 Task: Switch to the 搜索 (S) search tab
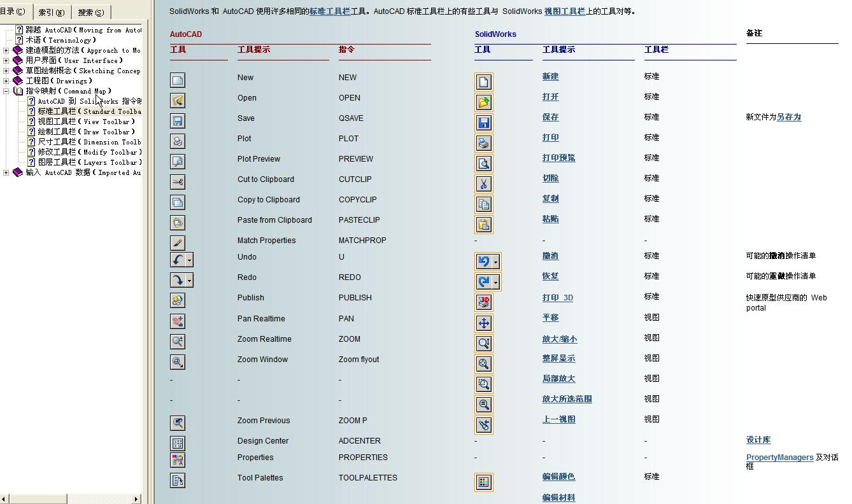pos(90,12)
